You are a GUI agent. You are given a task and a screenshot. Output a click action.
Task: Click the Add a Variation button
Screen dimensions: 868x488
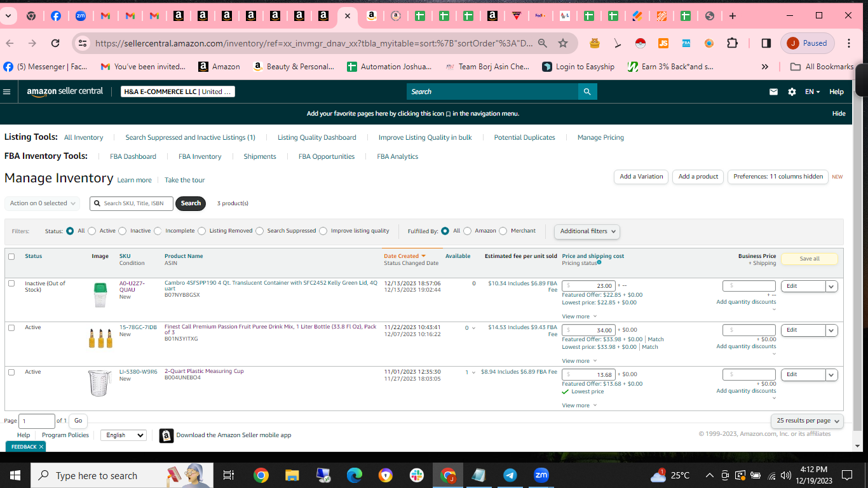tap(641, 177)
